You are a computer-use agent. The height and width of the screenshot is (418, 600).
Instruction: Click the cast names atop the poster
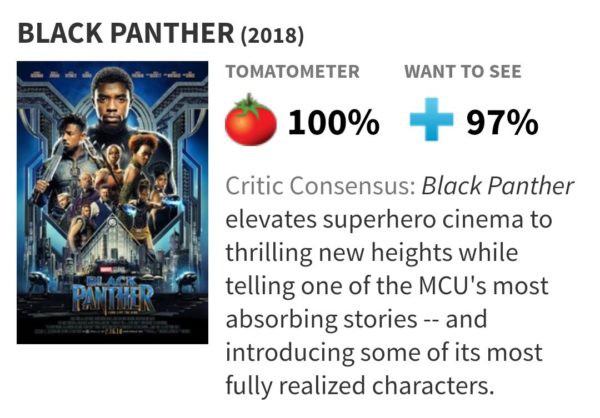tap(112, 75)
